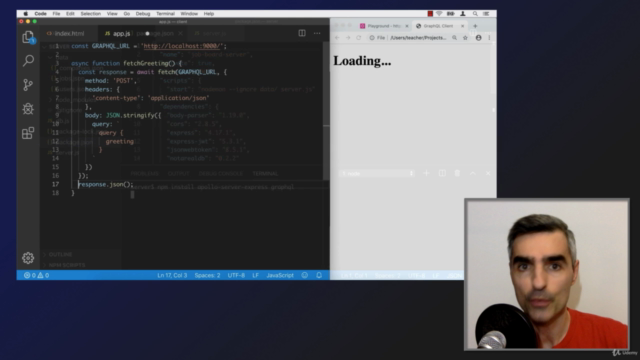The image size is (640, 360).
Task: Change file encoding via UTF-8
Action: 236,276
